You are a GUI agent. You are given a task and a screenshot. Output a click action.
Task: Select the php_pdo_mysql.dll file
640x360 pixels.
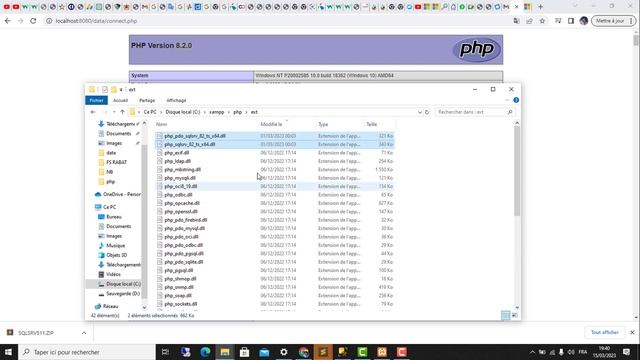275,228
